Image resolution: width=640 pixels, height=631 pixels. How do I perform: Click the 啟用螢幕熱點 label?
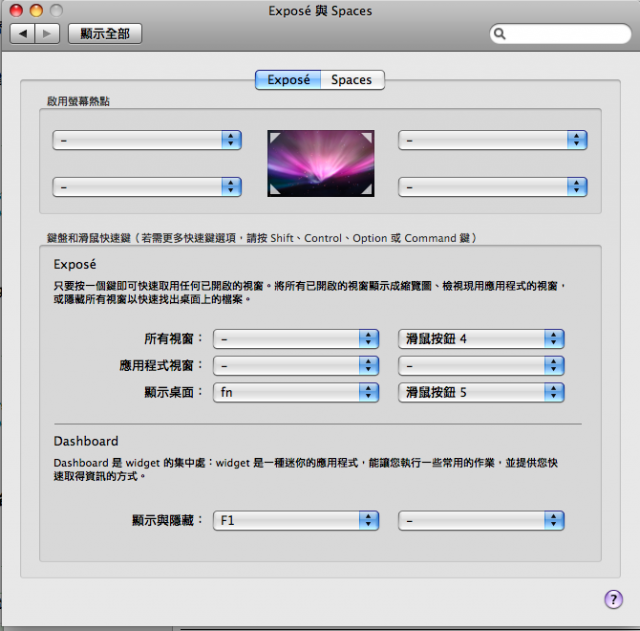(78, 101)
